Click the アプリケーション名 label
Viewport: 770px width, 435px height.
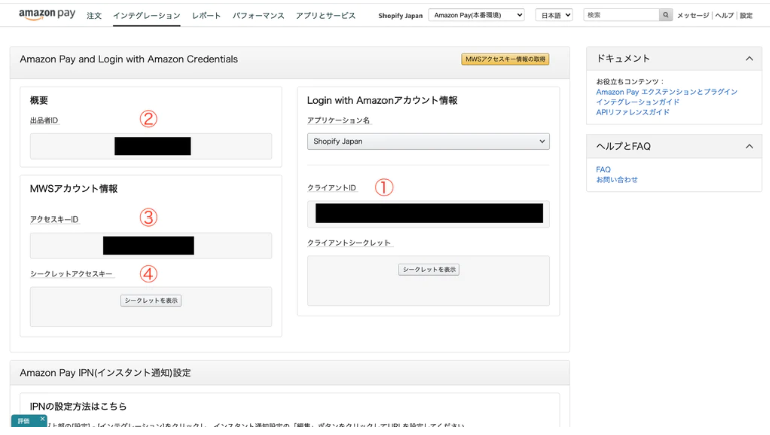(x=338, y=120)
